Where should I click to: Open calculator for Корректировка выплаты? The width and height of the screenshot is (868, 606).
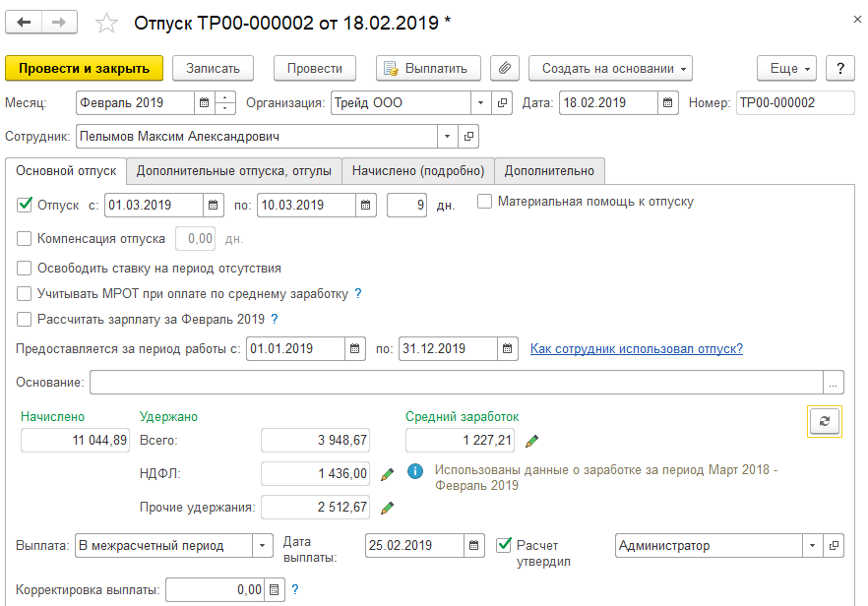tap(275, 590)
